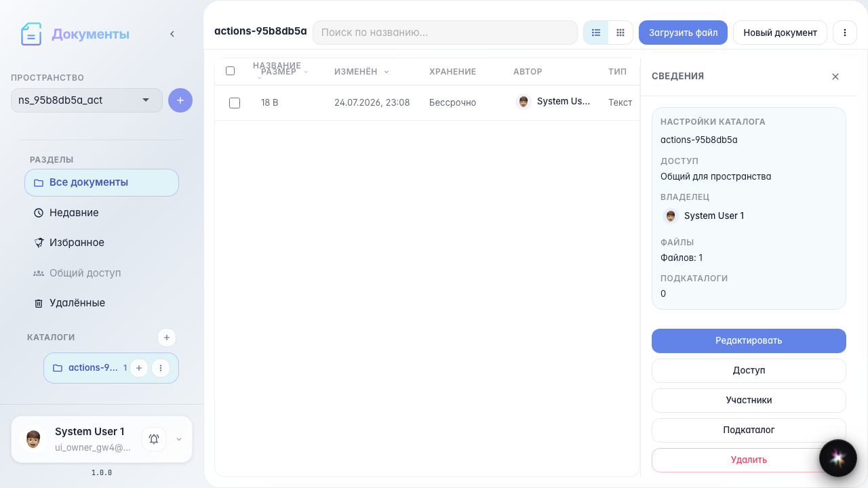Expand the System User 1 account menu

179,439
